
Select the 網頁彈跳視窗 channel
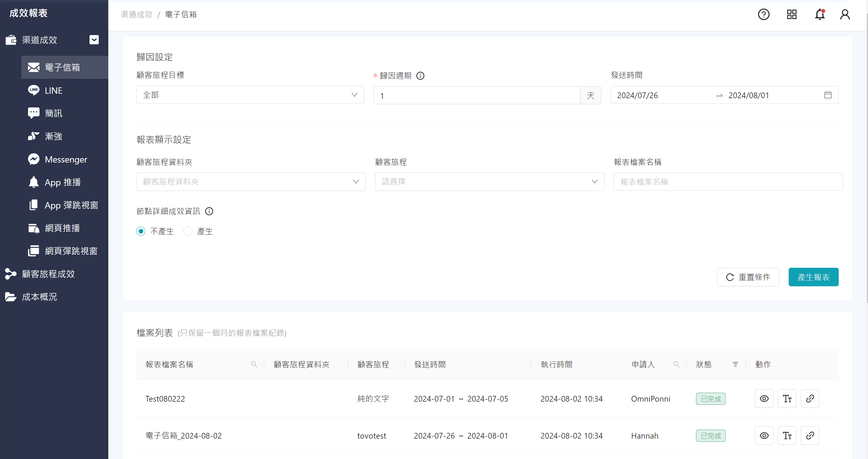click(71, 251)
